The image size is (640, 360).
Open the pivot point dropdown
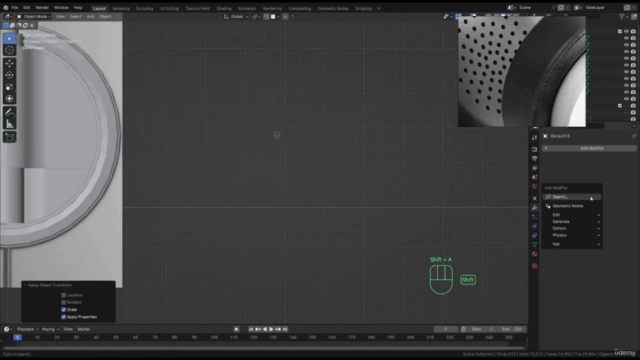pos(256,17)
